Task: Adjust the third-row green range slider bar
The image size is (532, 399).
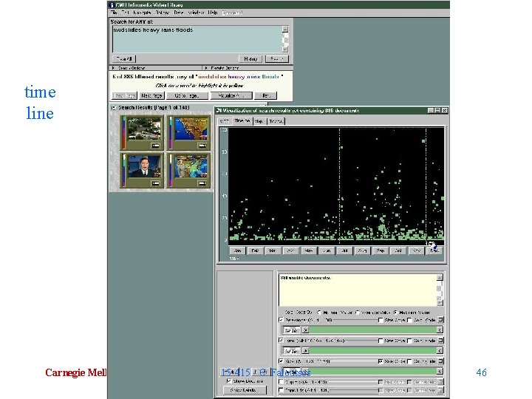Action: click(x=373, y=372)
